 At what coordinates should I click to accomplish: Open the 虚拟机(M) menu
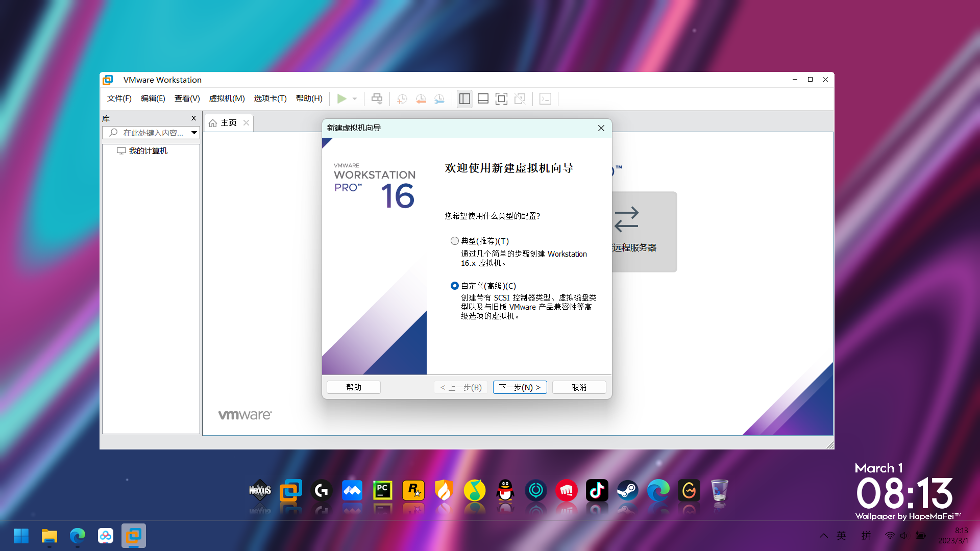[227, 98]
